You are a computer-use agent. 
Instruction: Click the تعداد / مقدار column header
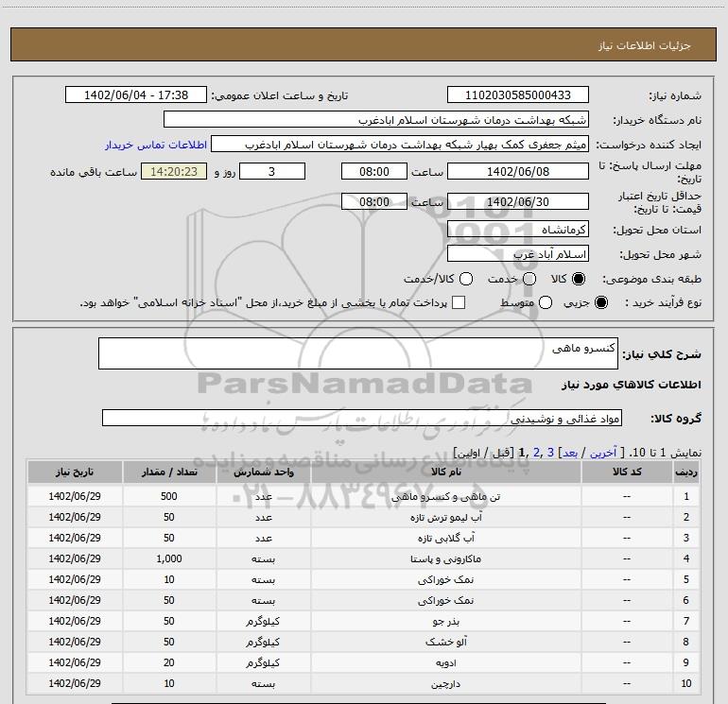pos(169,472)
